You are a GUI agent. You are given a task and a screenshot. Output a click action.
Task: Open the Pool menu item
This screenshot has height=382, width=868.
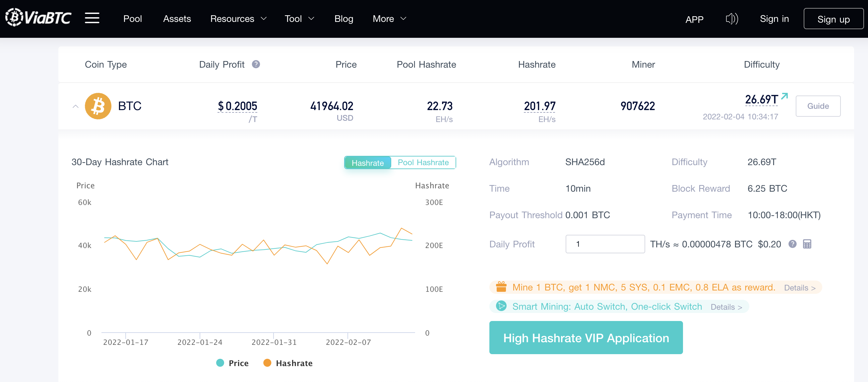(132, 19)
